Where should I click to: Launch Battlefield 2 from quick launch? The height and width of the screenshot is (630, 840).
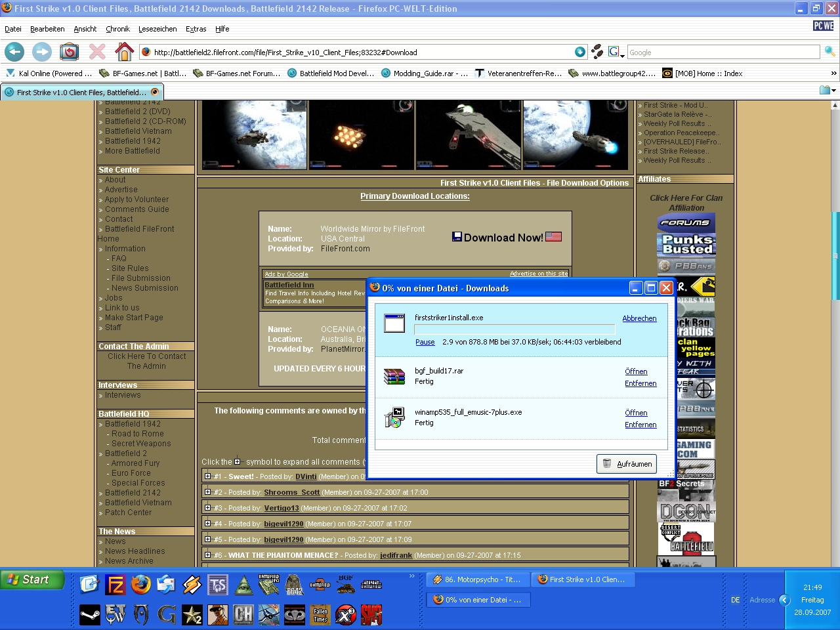(x=320, y=584)
